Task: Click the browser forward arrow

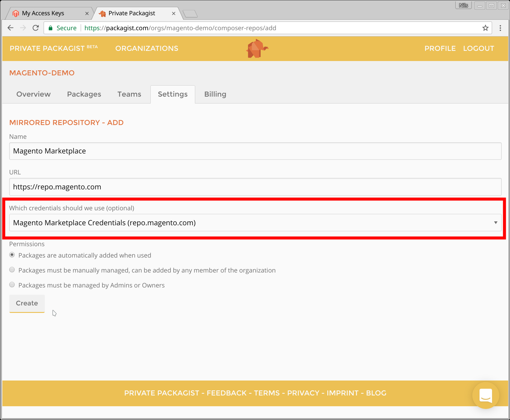Action: (x=23, y=28)
